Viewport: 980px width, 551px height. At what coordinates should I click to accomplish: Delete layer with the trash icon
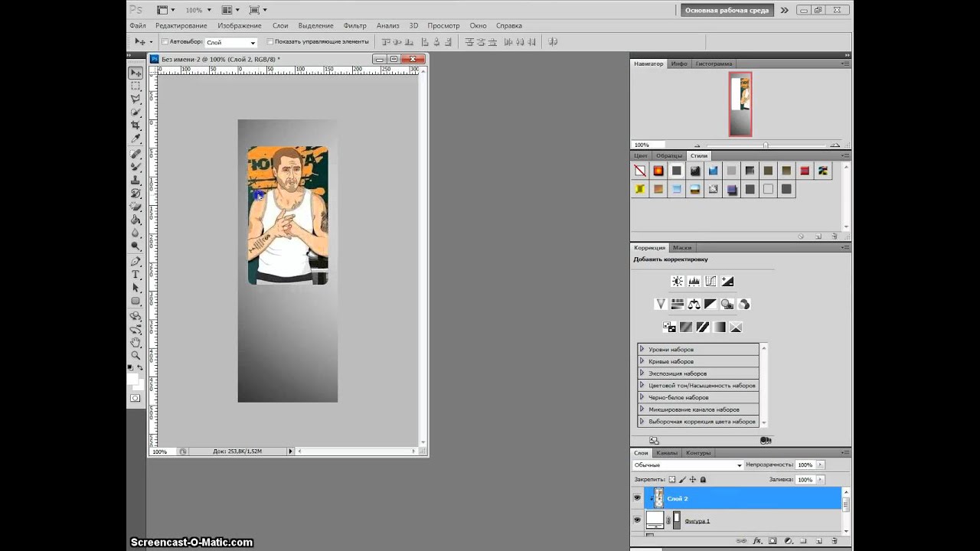(834, 540)
